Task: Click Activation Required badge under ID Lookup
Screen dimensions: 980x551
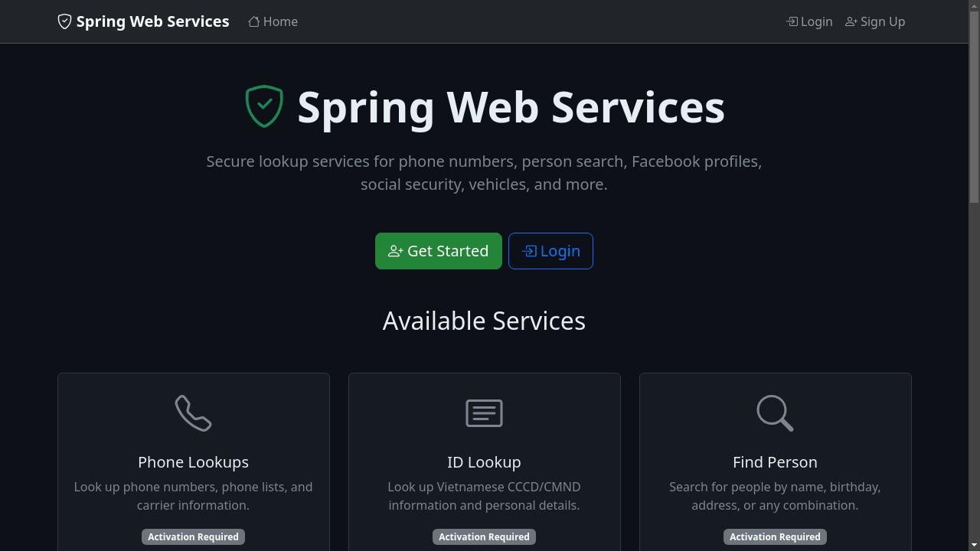Action: click(484, 537)
